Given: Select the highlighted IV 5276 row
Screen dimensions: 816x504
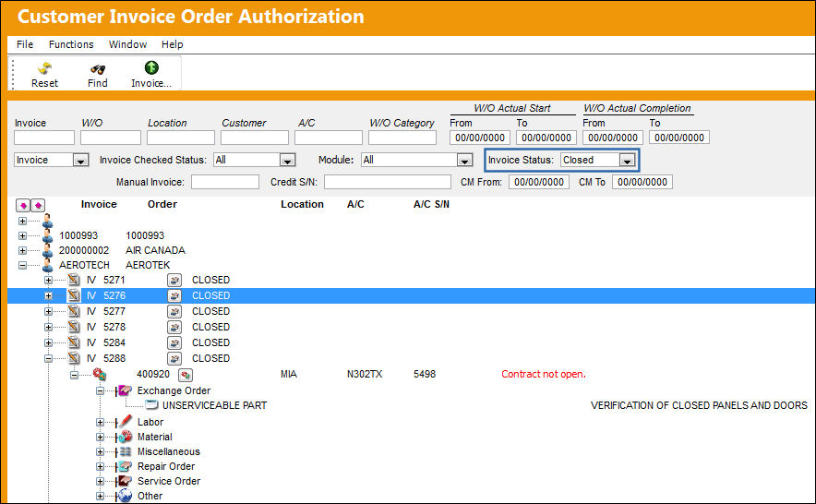Looking at the screenshot, I should (x=411, y=295).
